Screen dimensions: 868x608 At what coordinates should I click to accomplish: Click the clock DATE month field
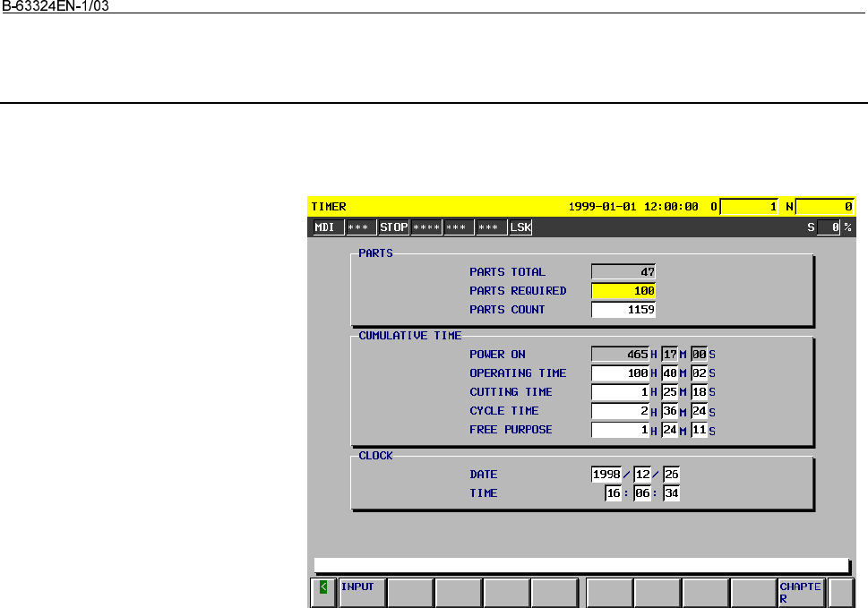641,475
